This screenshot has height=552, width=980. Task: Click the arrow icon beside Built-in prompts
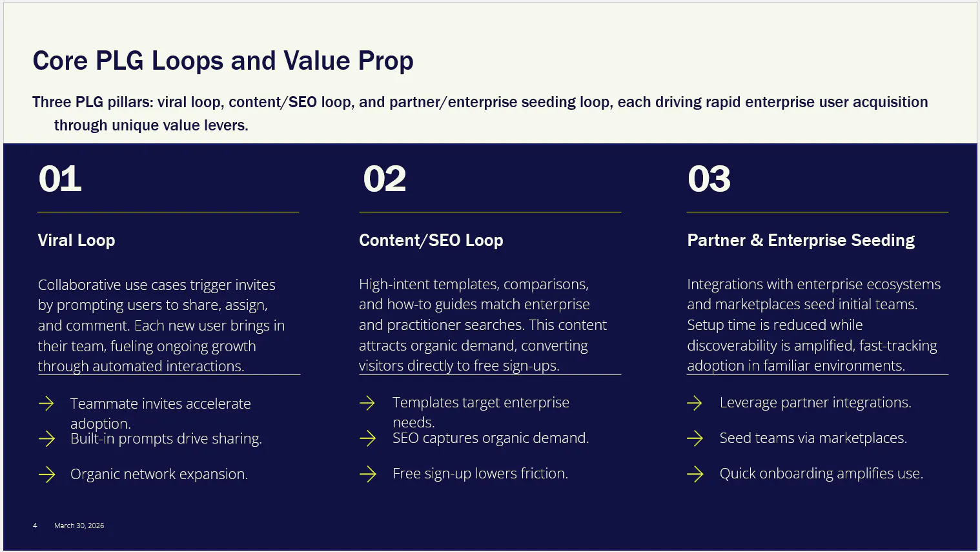tap(46, 439)
